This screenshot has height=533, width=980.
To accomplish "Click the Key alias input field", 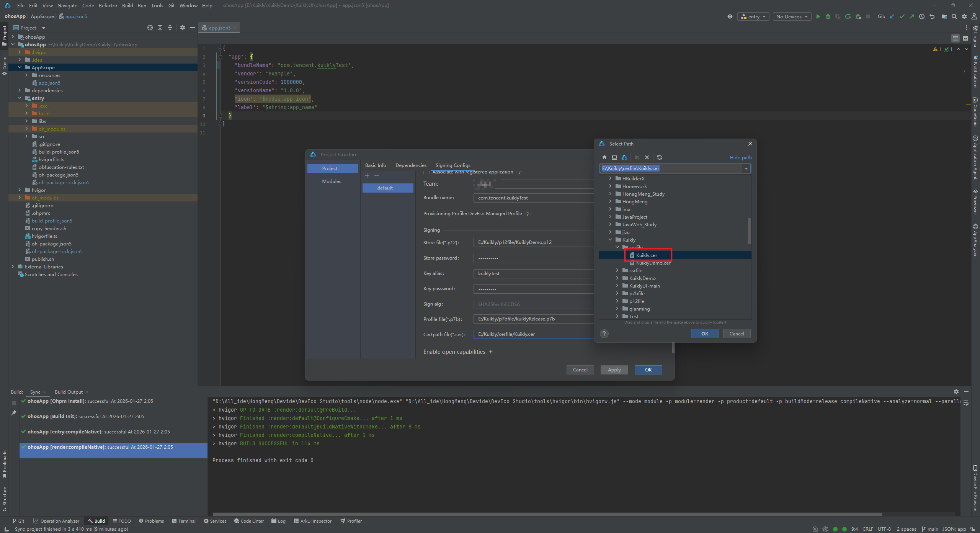I will click(533, 273).
